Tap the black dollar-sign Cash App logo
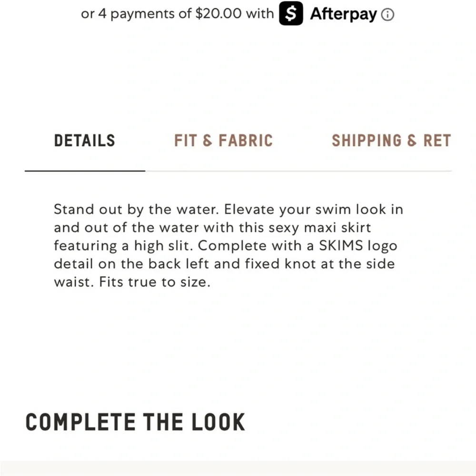476x476 pixels. [291, 13]
